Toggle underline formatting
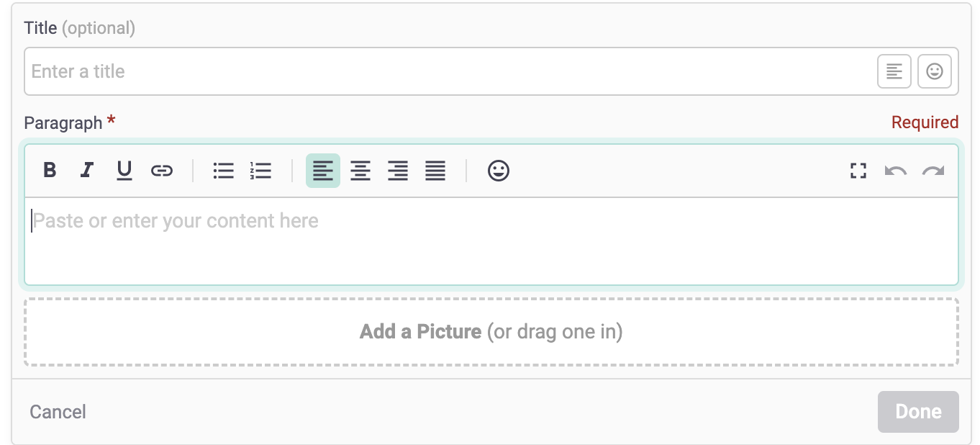The image size is (980, 445). (x=124, y=171)
